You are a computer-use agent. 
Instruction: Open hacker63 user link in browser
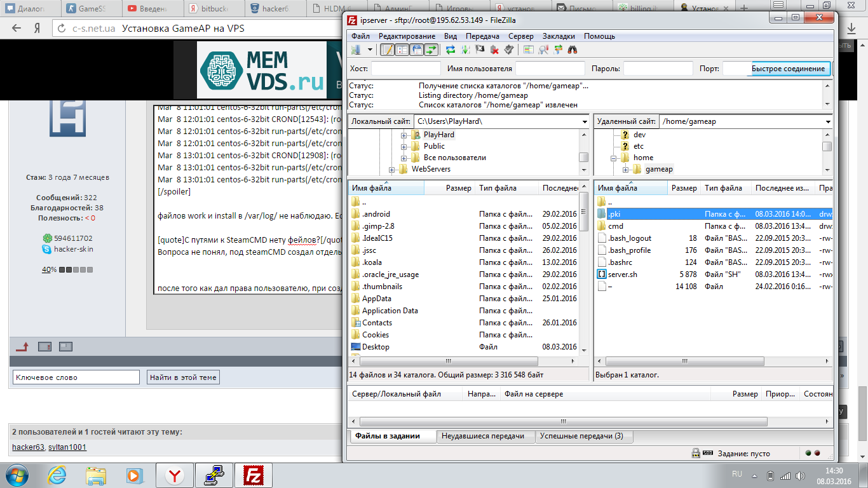pos(29,447)
